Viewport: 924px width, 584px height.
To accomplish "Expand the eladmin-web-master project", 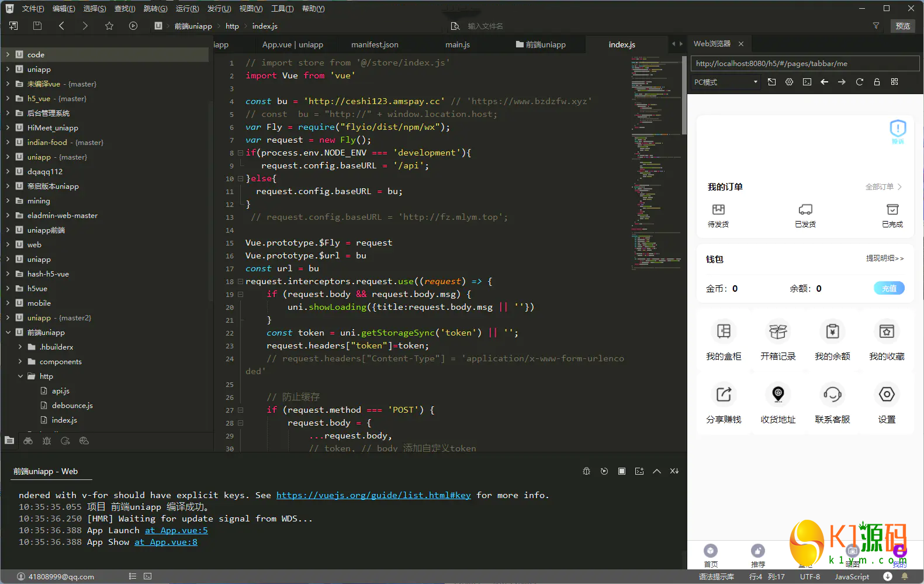I will tap(8, 215).
